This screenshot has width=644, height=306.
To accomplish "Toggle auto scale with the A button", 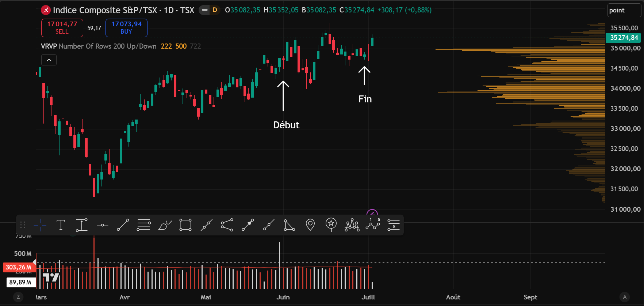I will [625, 297].
